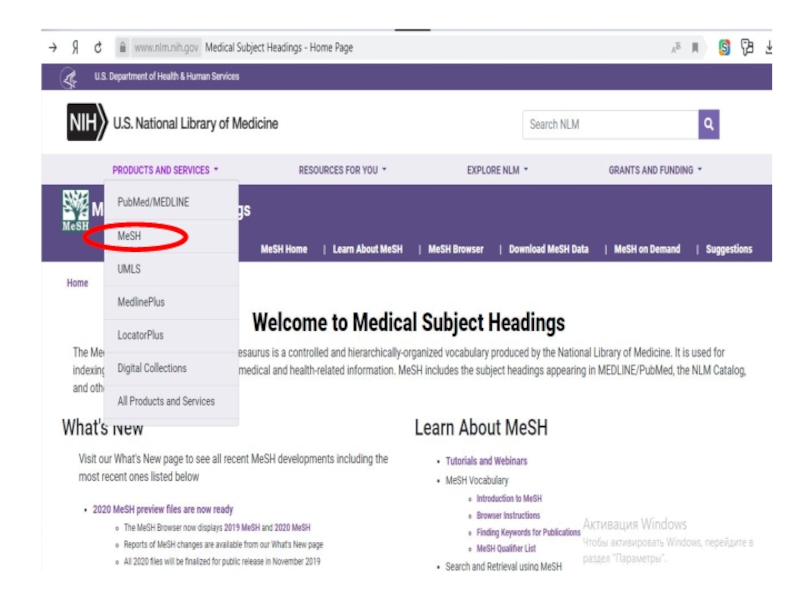Click into the Search NLM field

(610, 124)
